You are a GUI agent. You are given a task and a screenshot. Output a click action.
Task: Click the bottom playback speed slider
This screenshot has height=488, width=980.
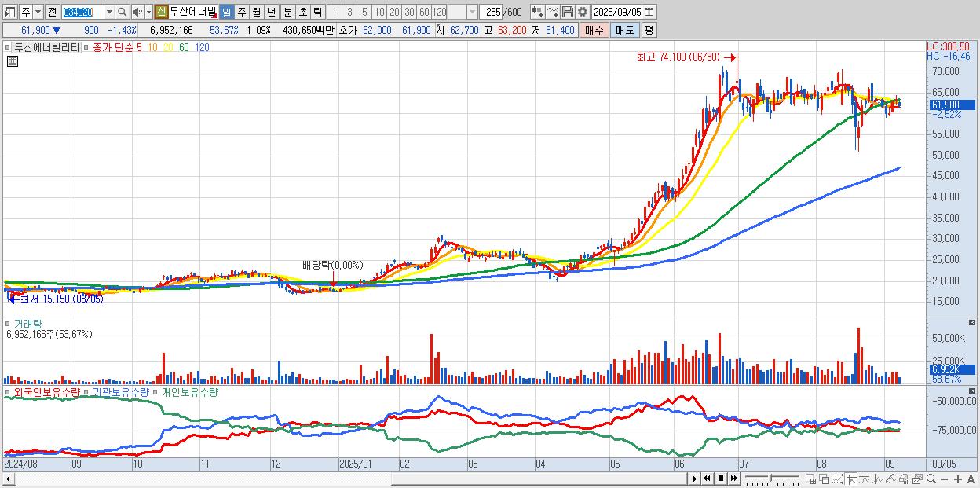772,478
